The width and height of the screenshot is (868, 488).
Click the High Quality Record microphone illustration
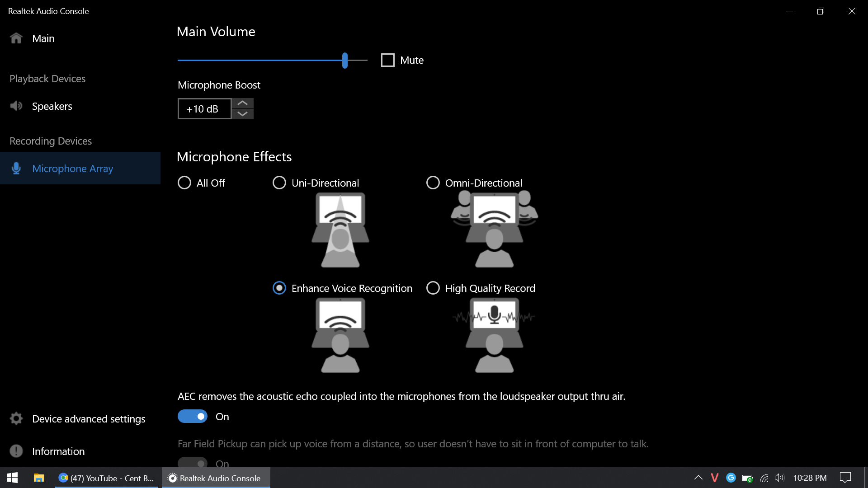(494, 334)
